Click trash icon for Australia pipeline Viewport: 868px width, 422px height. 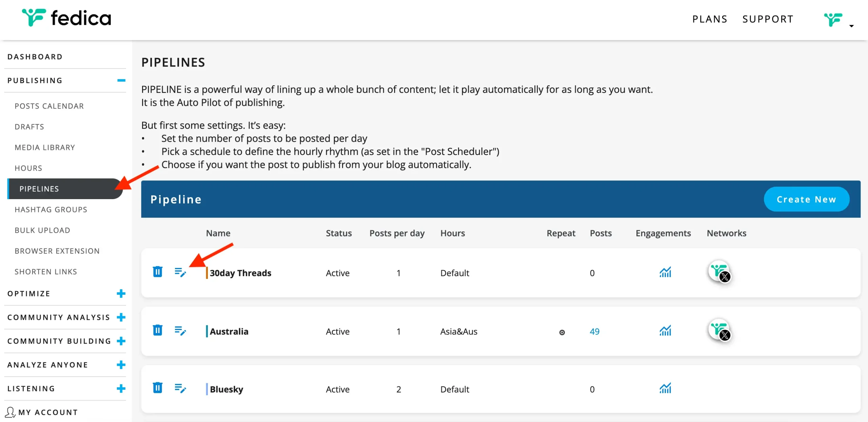tap(157, 330)
